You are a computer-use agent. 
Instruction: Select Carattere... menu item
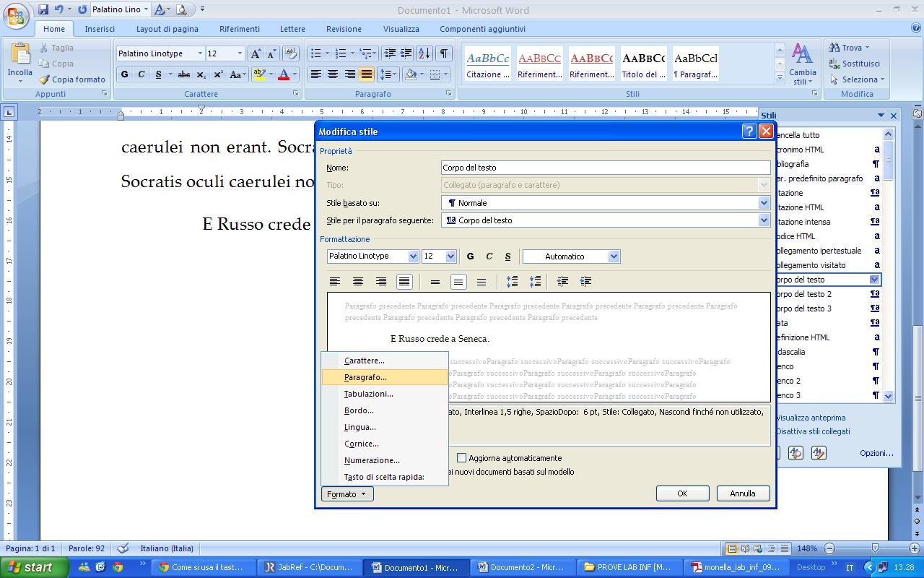coord(385,361)
